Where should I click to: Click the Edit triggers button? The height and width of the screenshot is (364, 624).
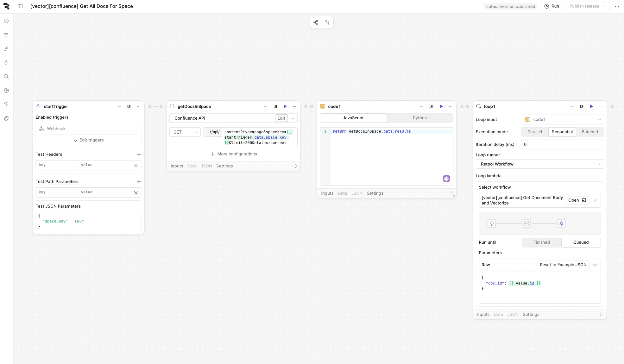[89, 140]
